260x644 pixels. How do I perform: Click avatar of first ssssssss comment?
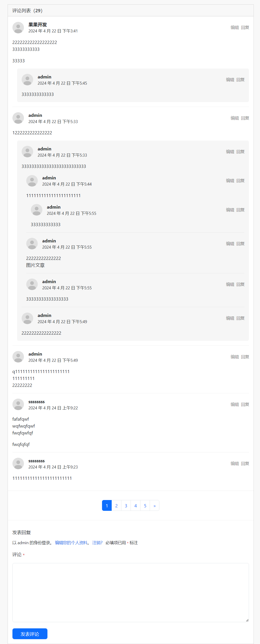(18, 404)
